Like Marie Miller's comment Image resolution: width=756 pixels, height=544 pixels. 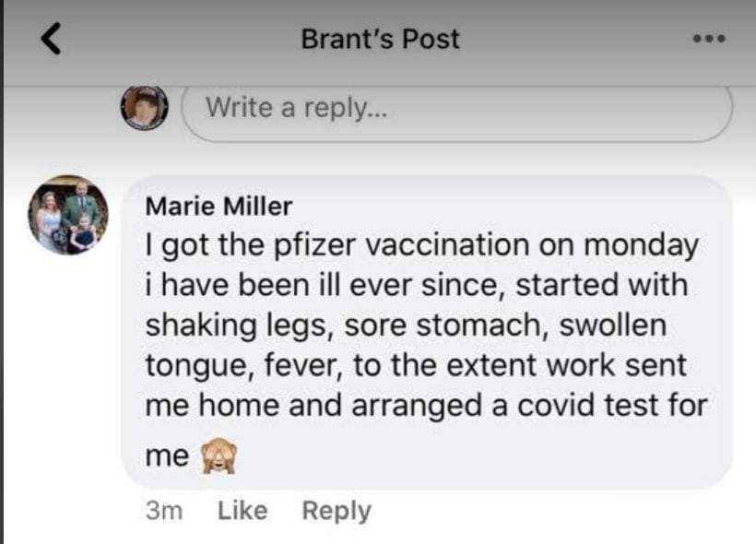coord(242,511)
